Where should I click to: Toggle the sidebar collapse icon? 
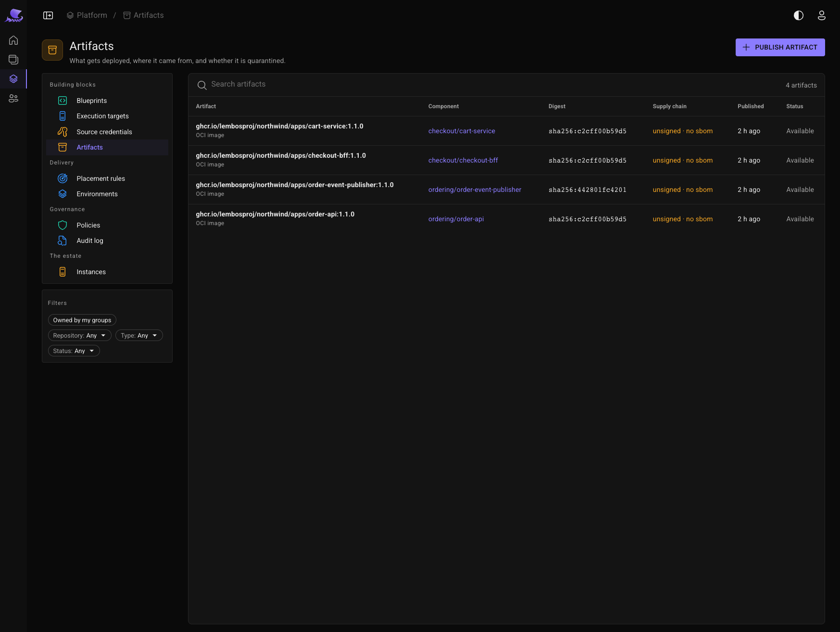[x=48, y=15]
